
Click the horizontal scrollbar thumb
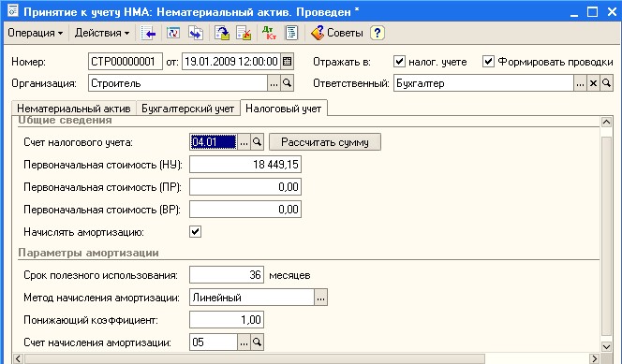coord(254,358)
